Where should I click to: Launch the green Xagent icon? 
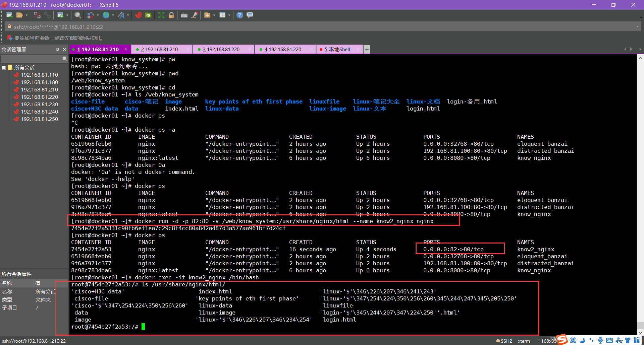[148, 15]
